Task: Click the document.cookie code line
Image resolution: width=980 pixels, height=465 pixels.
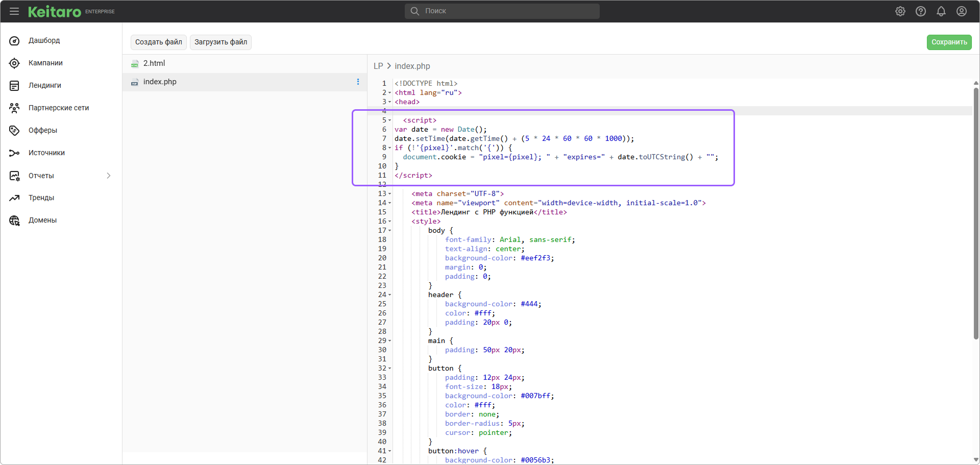Action: [x=560, y=157]
